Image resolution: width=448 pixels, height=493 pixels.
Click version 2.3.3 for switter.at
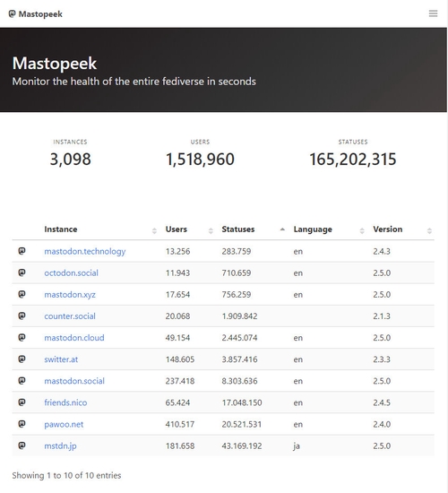pyautogui.click(x=382, y=359)
